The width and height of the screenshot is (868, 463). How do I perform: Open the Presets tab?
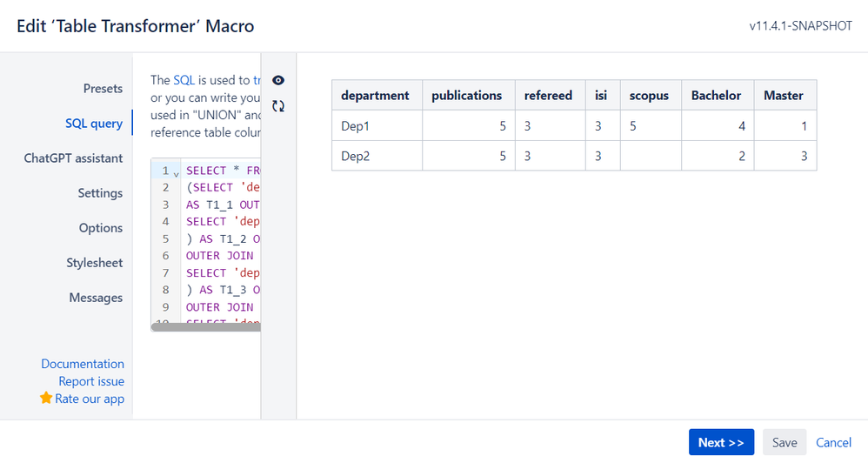(103, 89)
